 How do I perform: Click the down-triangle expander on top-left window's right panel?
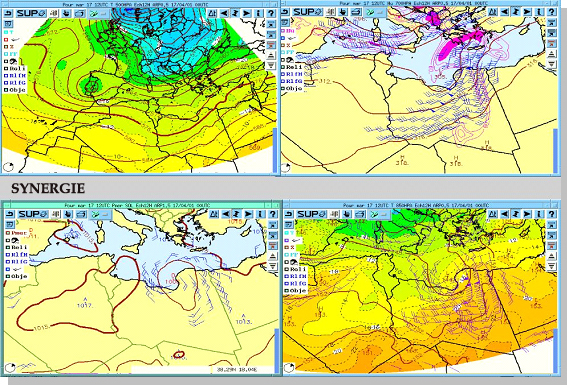(271, 65)
